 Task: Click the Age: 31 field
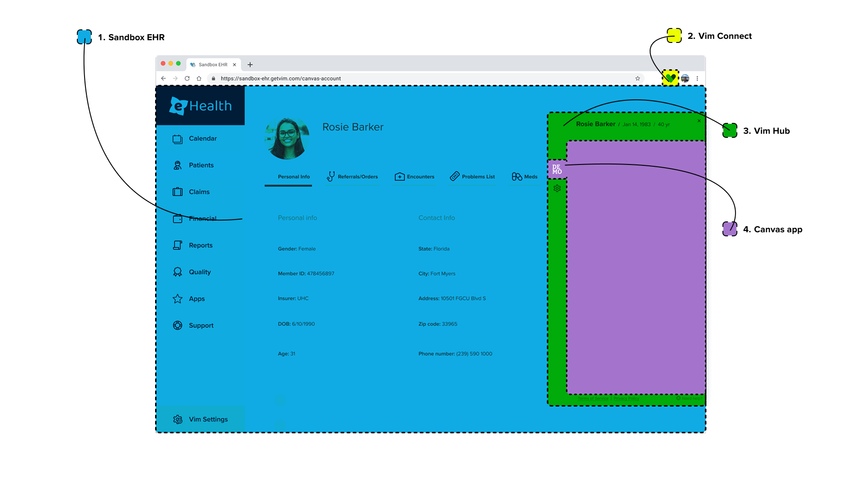[x=287, y=354]
